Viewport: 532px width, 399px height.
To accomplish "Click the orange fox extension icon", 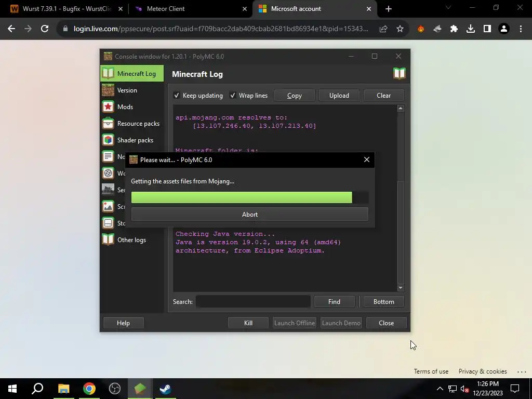I will pos(421,29).
